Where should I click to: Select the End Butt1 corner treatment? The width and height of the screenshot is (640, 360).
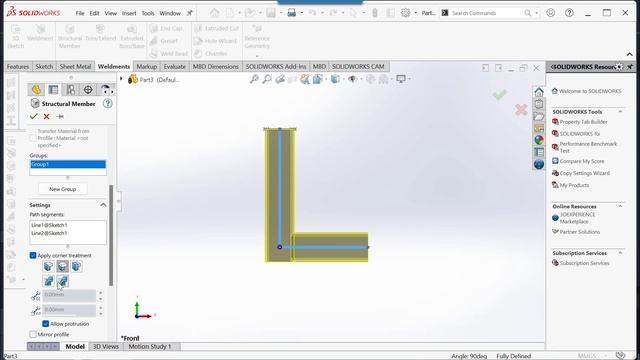tap(62, 267)
